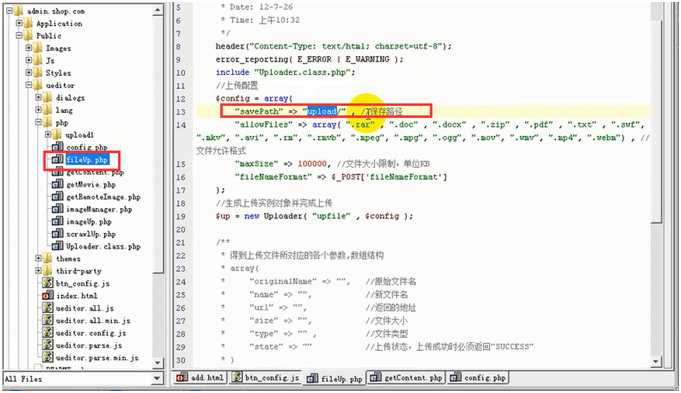The width and height of the screenshot is (681, 393).
Task: Switch to the btn_config.js editor tab
Action: 265,377
